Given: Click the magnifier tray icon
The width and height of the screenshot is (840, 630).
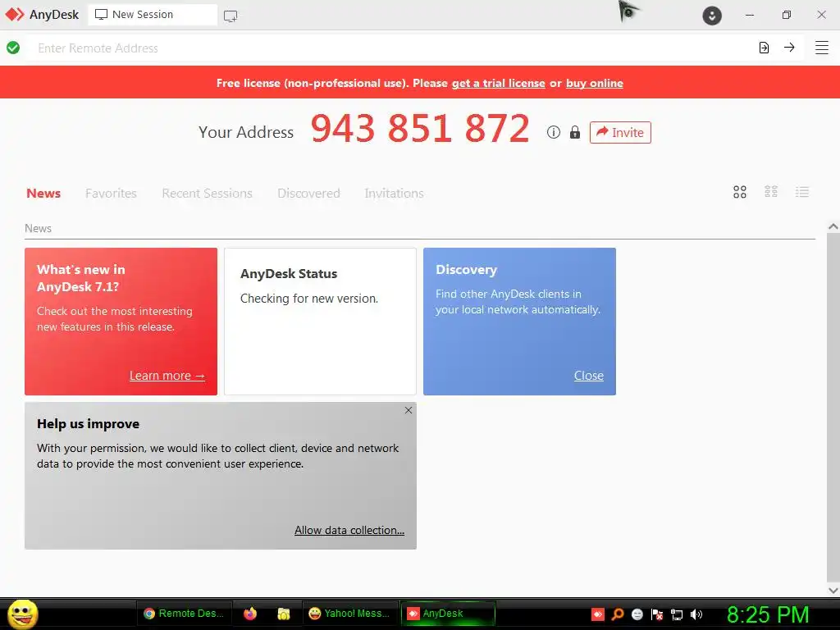Looking at the screenshot, I should [x=618, y=614].
